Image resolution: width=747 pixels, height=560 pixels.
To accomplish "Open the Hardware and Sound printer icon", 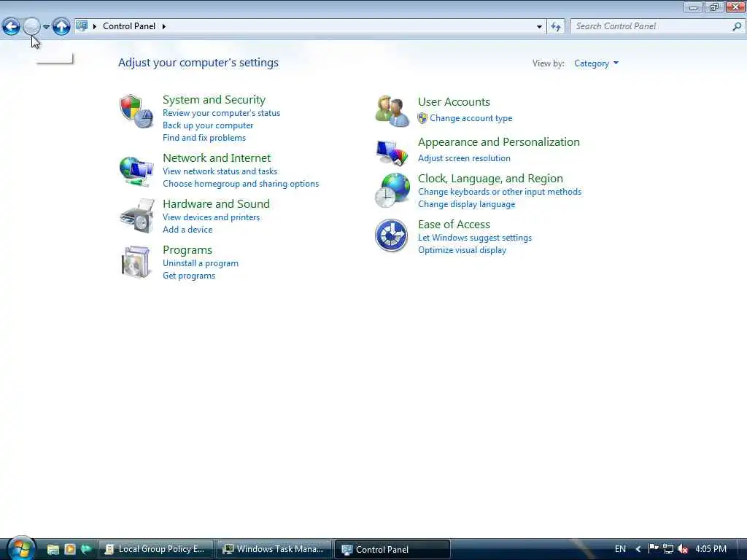I will click(136, 216).
